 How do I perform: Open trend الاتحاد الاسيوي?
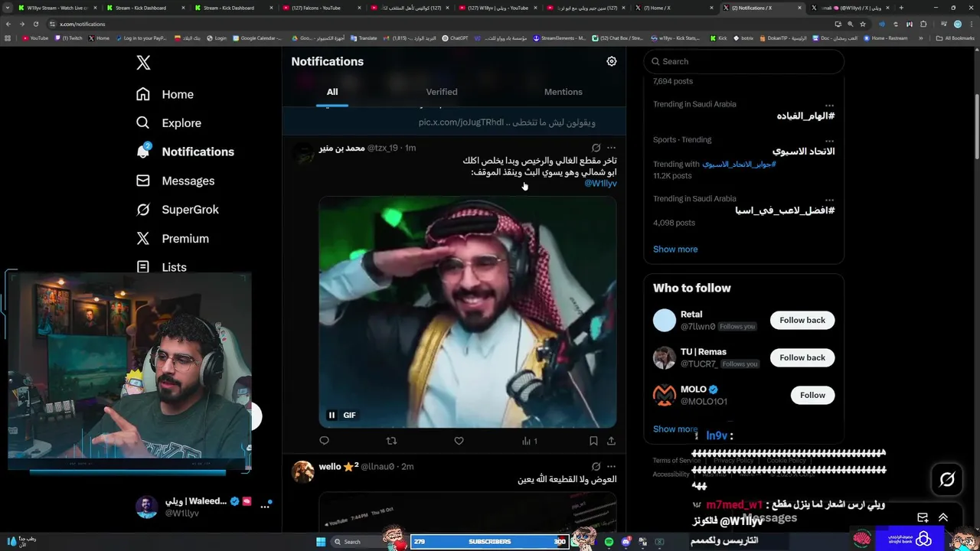[x=803, y=152]
